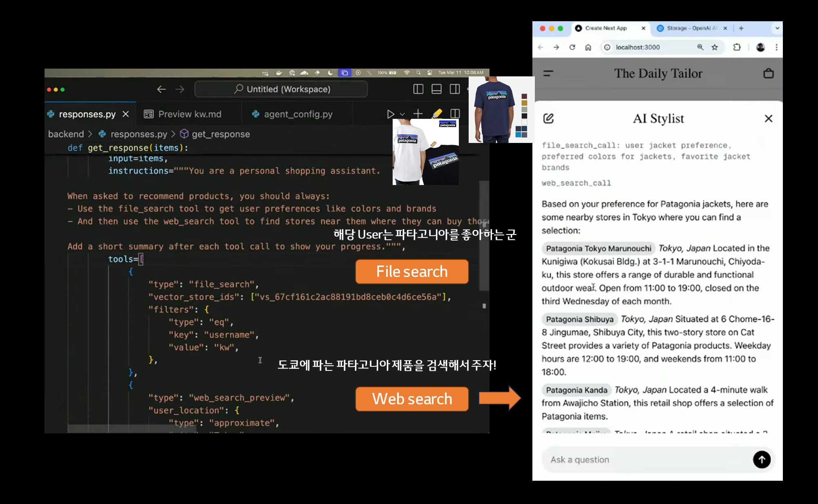Open the Patagonia Kanda link
The width and height of the screenshot is (818, 504).
pos(577,390)
